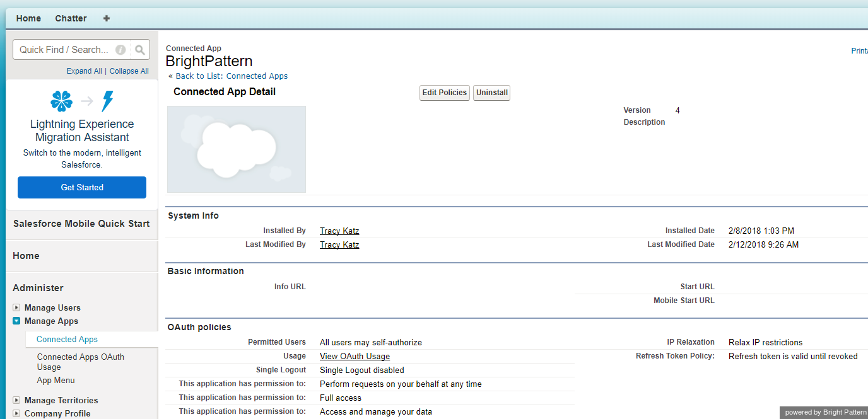This screenshot has width=868, height=419.
Task: Switch to the Chatter tab
Action: [71, 18]
